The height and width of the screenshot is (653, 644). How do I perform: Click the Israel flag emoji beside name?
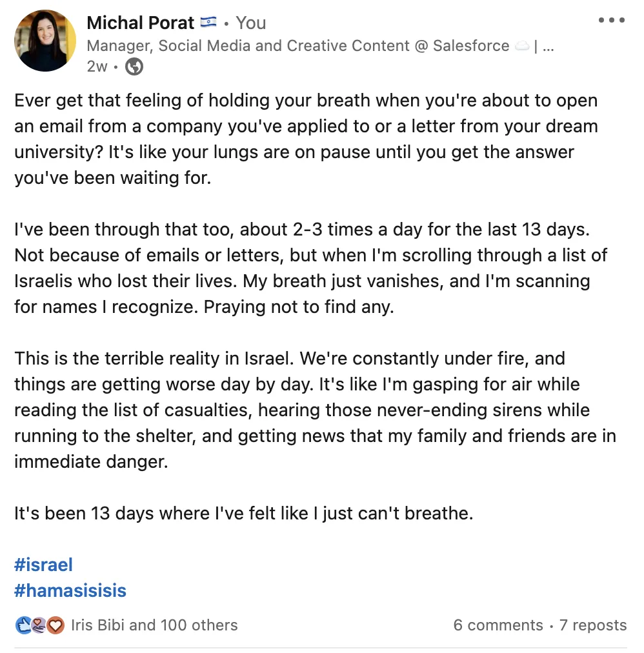(x=208, y=22)
